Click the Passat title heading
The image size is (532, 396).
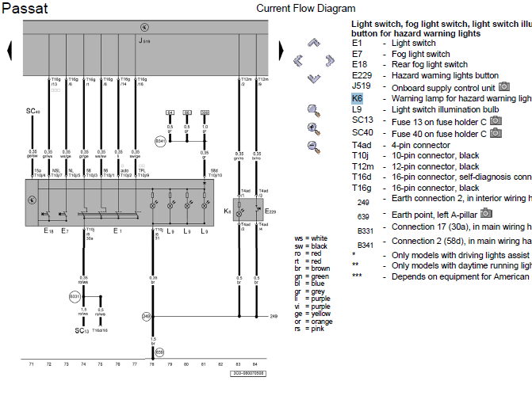tap(25, 9)
